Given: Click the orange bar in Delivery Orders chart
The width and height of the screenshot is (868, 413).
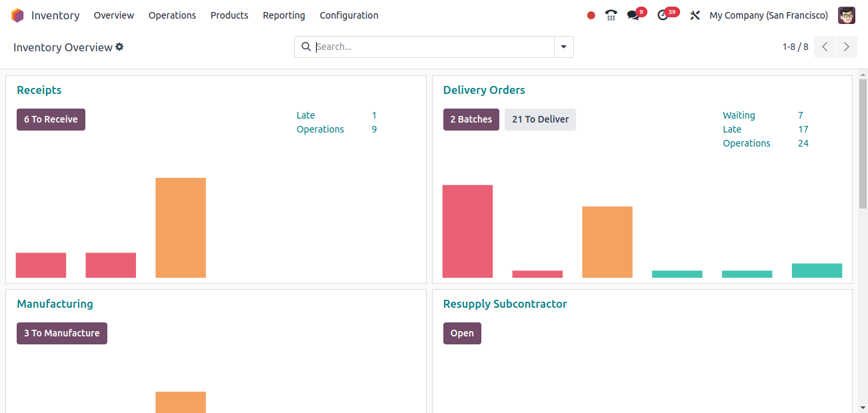Looking at the screenshot, I should click(607, 242).
